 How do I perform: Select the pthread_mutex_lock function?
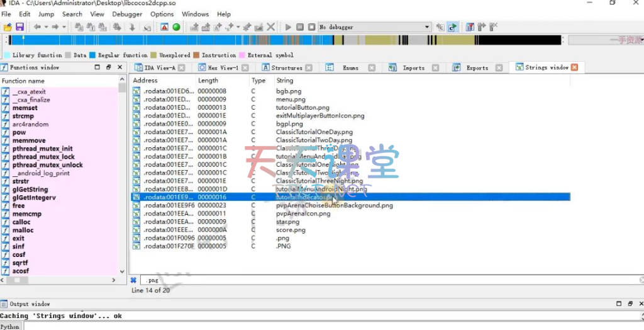coord(43,157)
